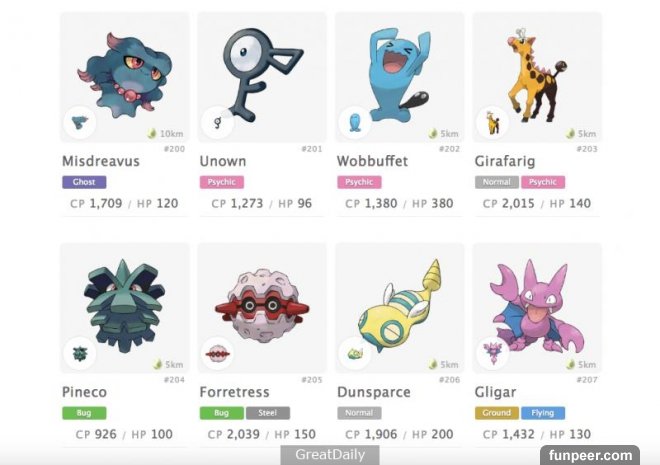This screenshot has height=465, width=660.
Task: Click Girafarig's Normal type tag
Action: (497, 182)
